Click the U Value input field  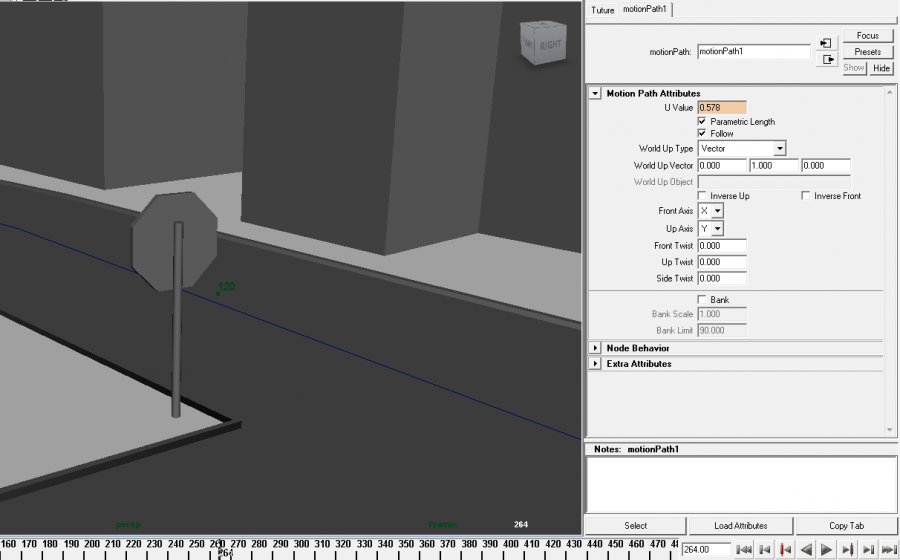[x=721, y=107]
